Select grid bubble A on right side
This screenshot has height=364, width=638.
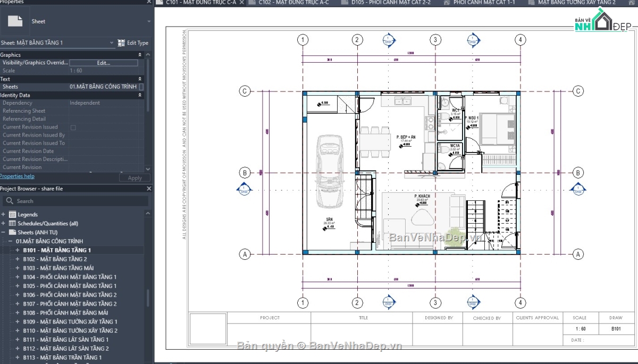point(578,255)
